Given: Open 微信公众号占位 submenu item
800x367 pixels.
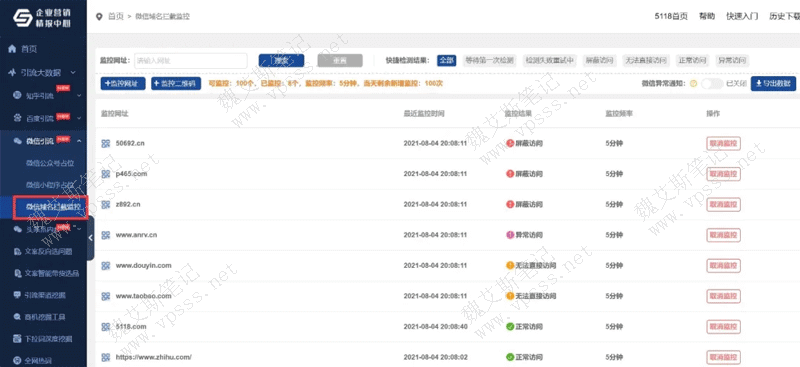Looking at the screenshot, I should pyautogui.click(x=50, y=163).
